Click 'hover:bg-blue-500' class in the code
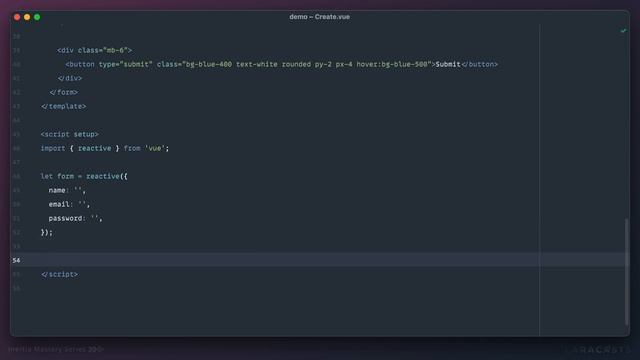640x360 pixels. click(x=392, y=64)
